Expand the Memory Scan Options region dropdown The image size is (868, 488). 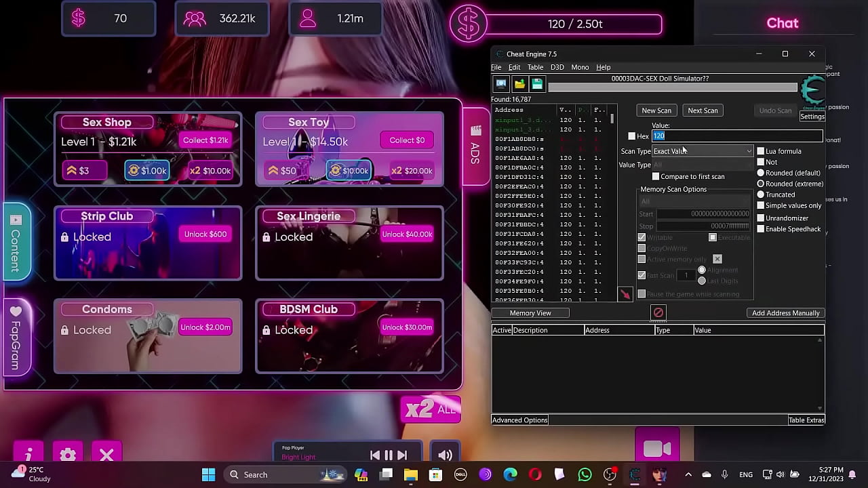tap(694, 201)
